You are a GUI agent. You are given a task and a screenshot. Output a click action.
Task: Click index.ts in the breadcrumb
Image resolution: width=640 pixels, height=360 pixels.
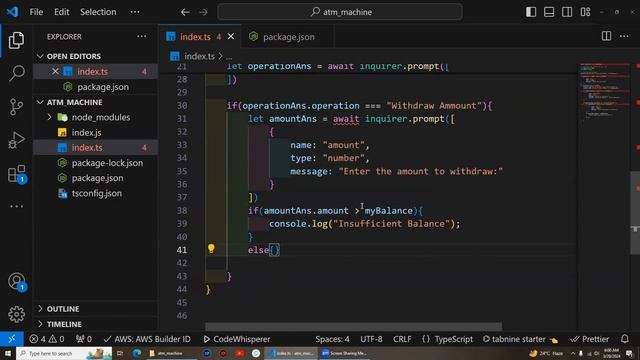199,56
